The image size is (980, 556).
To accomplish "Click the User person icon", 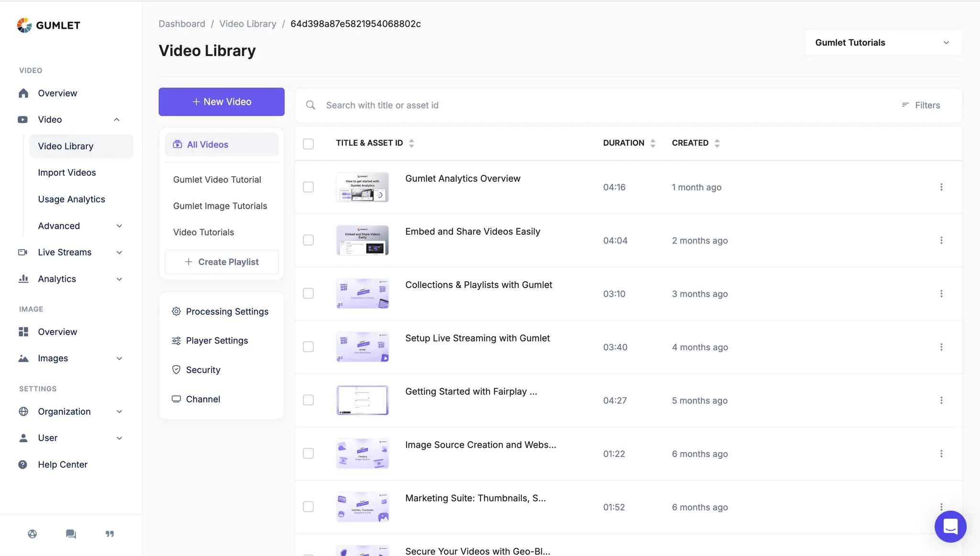I will pos(23,438).
